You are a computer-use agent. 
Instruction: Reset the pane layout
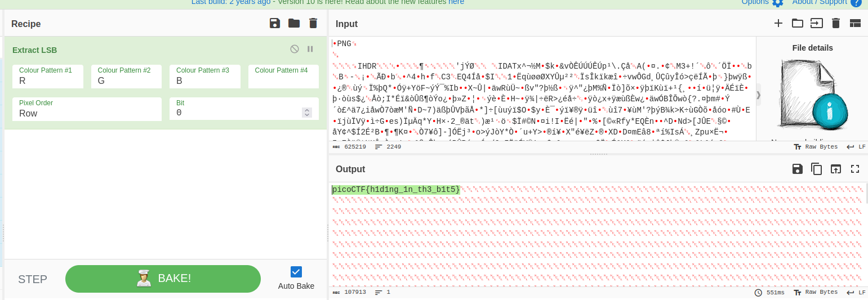[855, 23]
